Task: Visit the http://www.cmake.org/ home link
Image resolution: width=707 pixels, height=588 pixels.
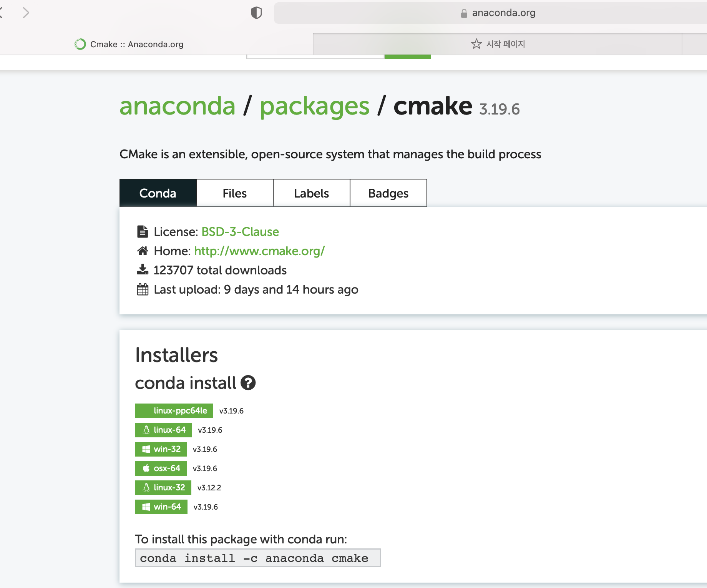Action: [259, 251]
